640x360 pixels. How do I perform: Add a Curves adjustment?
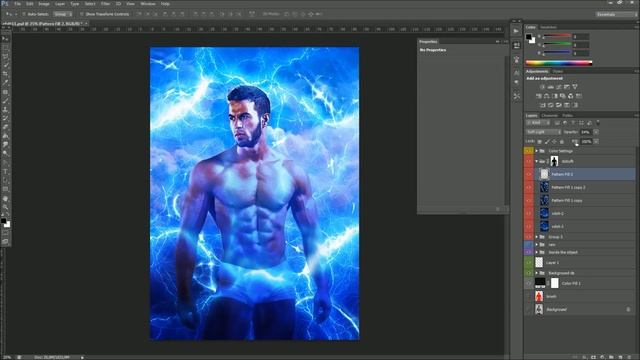coord(559,87)
